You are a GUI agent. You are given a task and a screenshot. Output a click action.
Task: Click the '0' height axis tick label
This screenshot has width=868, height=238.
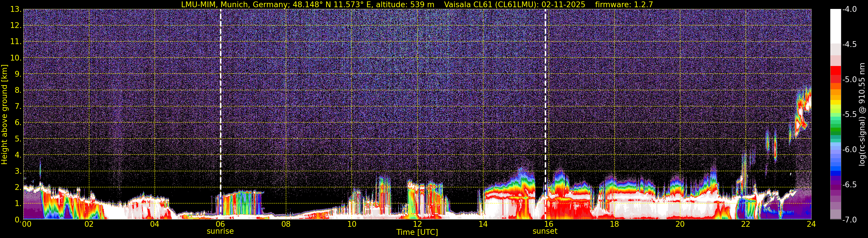[x=18, y=220]
